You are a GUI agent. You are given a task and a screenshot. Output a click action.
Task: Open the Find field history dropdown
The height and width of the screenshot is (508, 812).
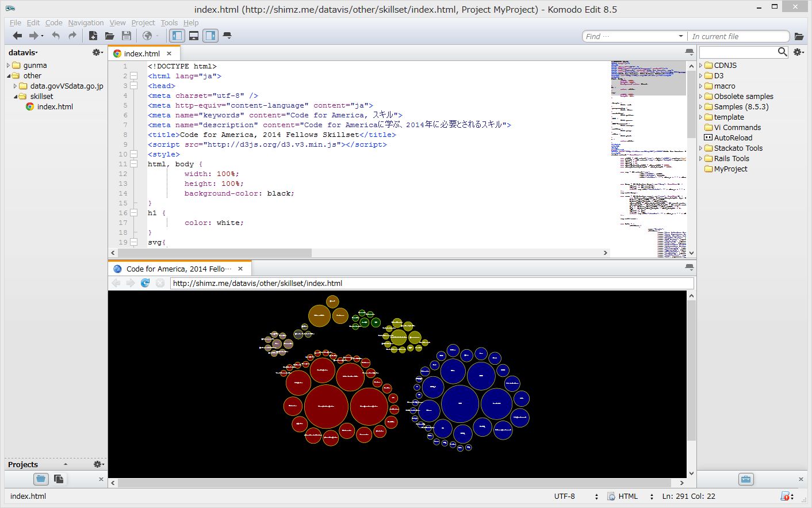pos(681,36)
